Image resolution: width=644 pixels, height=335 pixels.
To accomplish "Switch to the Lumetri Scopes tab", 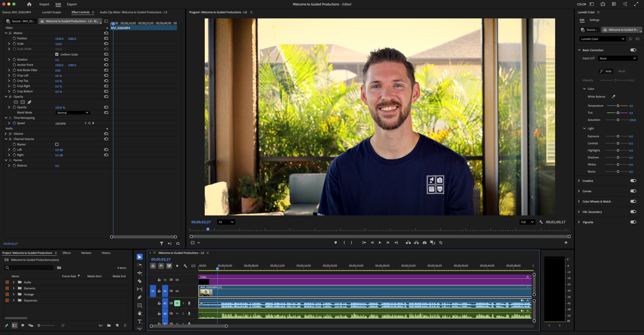I will (x=51, y=12).
